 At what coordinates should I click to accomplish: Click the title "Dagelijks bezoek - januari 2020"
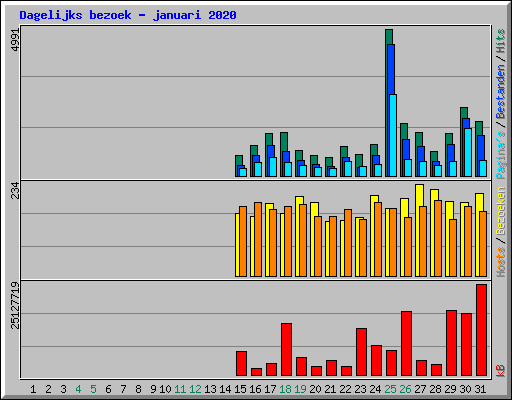click(x=128, y=15)
